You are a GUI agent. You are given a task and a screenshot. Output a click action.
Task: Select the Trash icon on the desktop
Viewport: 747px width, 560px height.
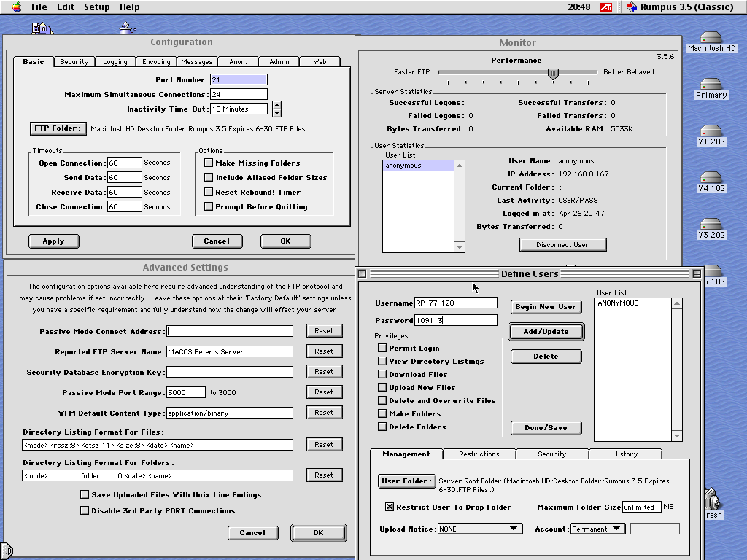point(713,503)
